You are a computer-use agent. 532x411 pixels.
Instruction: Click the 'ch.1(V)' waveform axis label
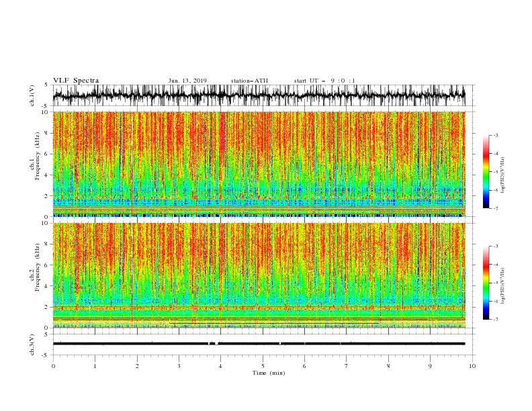[x=32, y=95]
